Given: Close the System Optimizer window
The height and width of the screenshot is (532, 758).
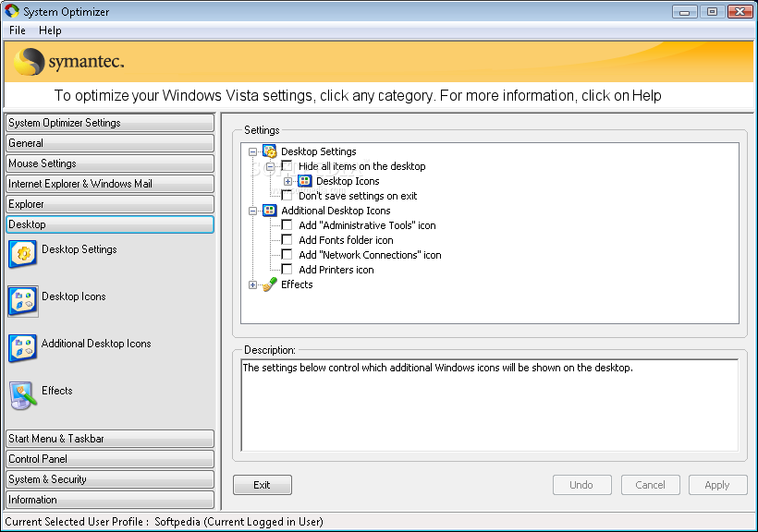Looking at the screenshot, I should coord(740,12).
